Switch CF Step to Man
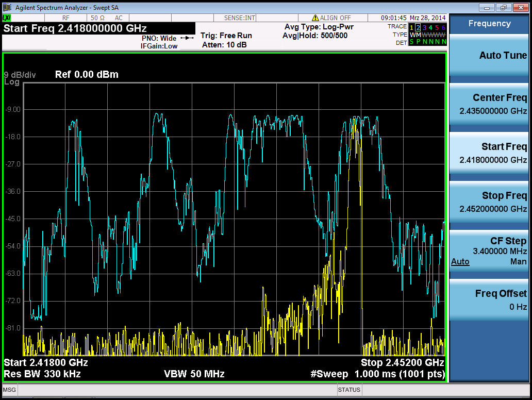Screen dimensions: 532x400 click(519, 262)
